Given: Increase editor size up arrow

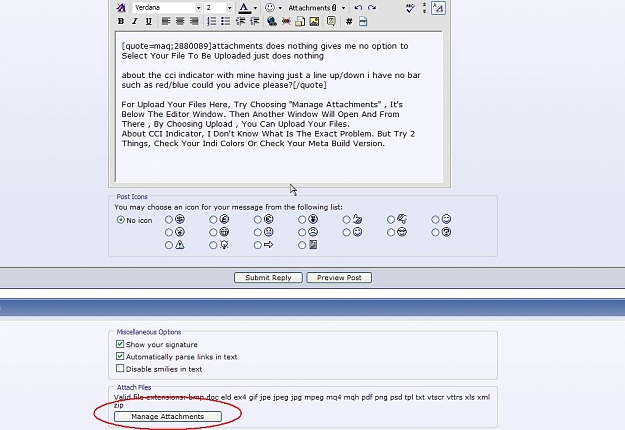Looking at the screenshot, I should (x=424, y=5).
